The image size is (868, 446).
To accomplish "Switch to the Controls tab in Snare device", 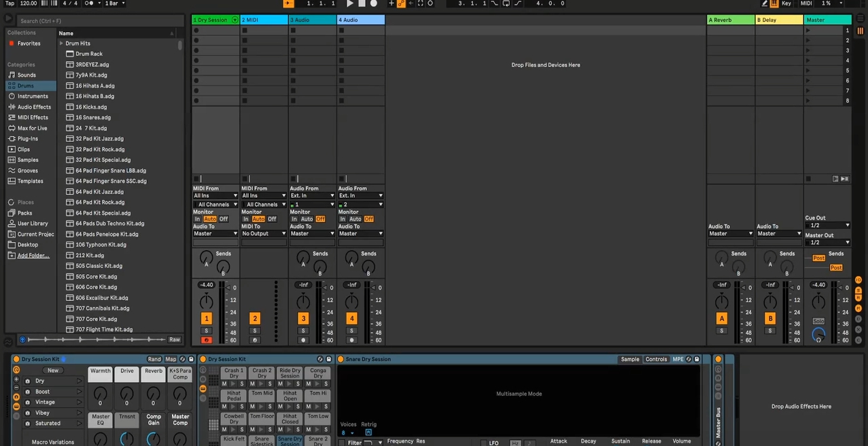I will [x=656, y=360].
